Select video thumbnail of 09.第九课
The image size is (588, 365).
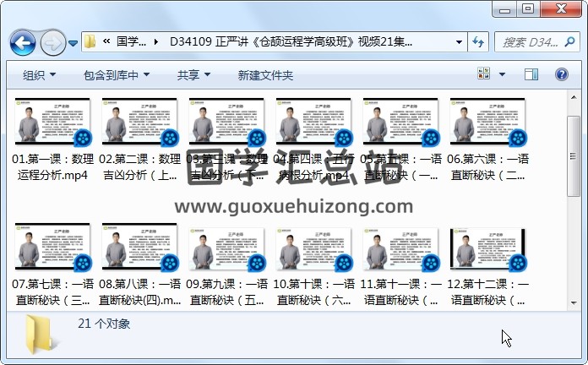click(x=226, y=248)
